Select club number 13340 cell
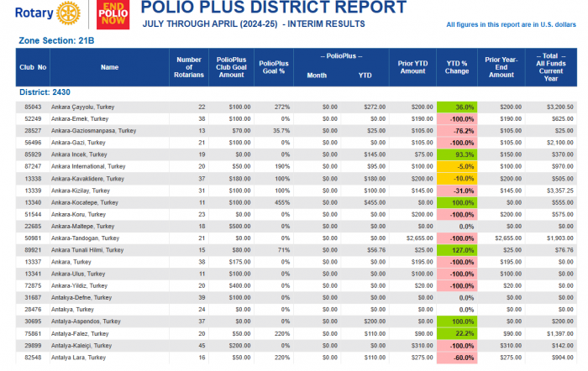The image size is (588, 371). coord(33,202)
